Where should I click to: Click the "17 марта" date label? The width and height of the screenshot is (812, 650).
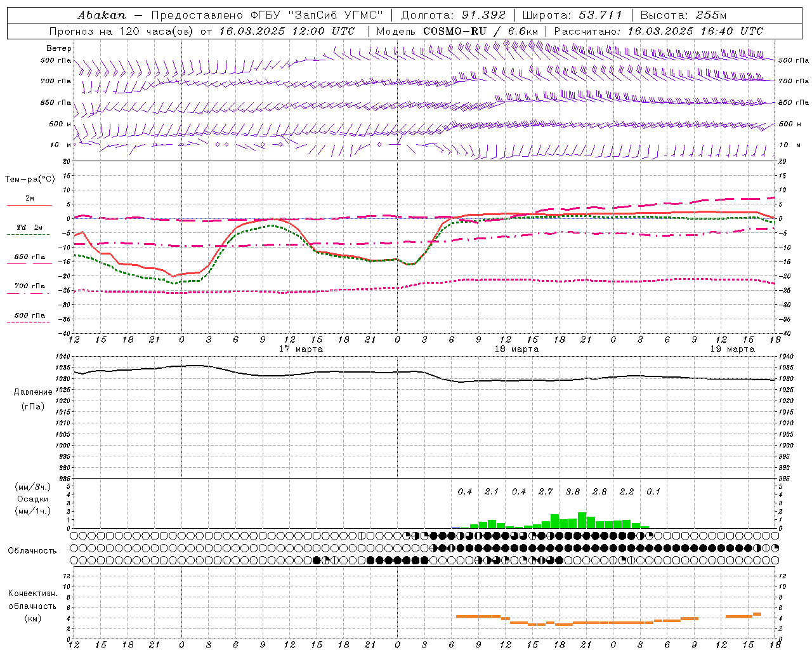click(301, 349)
